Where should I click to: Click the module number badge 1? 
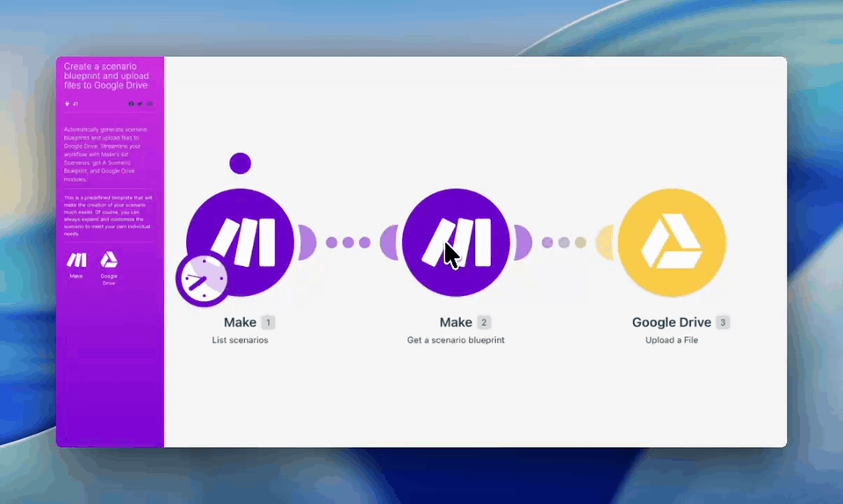[269, 322]
